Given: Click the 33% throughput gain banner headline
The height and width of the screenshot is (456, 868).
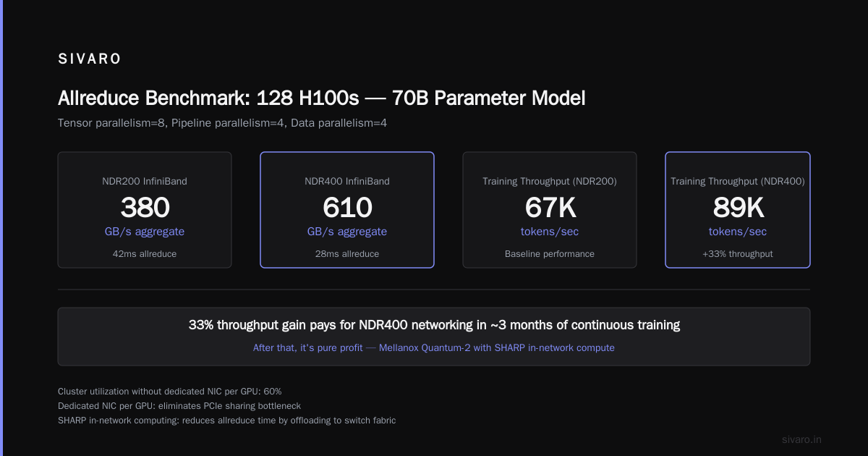Looking at the screenshot, I should pos(434,326).
